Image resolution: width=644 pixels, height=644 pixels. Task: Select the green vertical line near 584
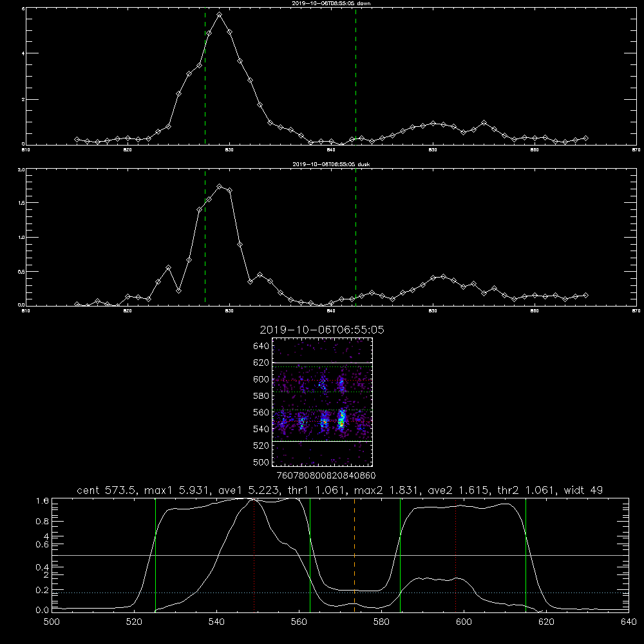coord(400,555)
